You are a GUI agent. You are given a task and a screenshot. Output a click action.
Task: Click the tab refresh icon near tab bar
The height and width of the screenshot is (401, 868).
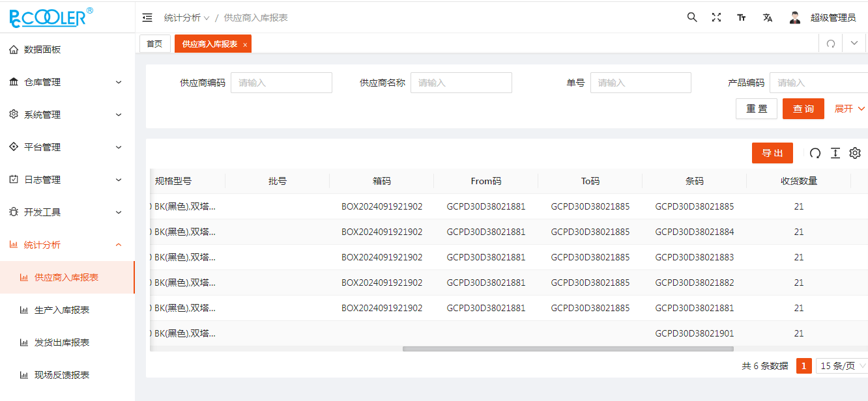(830, 42)
